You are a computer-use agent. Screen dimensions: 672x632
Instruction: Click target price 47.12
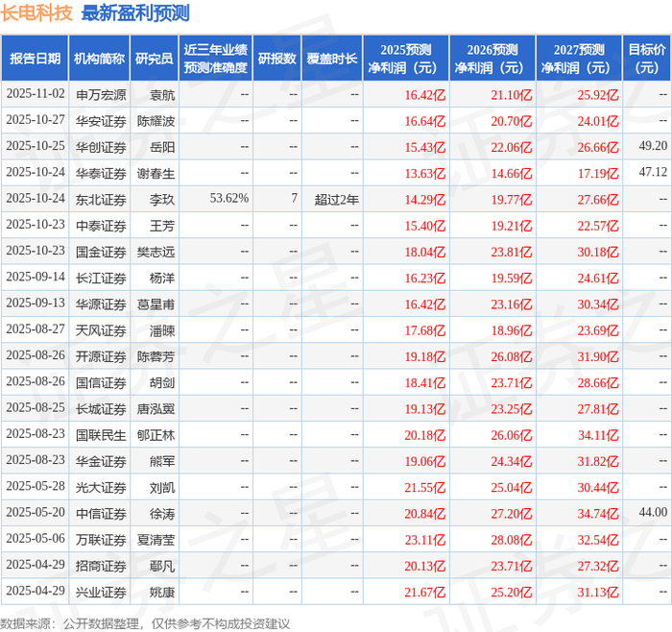coord(653,172)
